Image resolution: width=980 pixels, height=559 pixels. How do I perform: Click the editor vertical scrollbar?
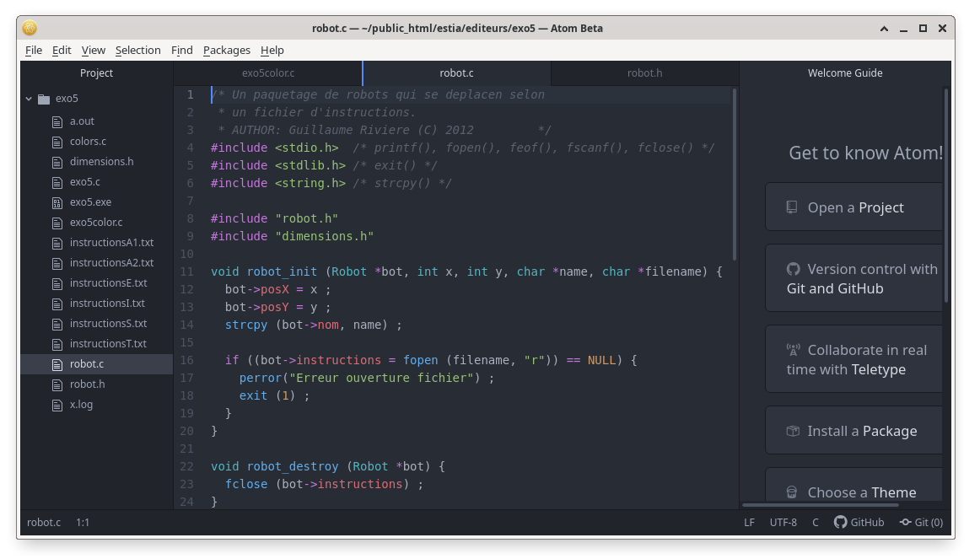pos(734,175)
